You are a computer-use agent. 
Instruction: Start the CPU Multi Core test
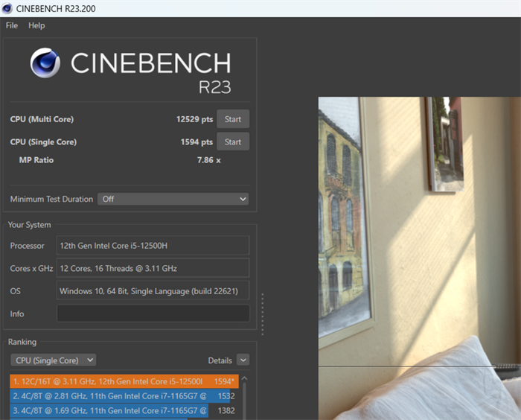point(233,119)
